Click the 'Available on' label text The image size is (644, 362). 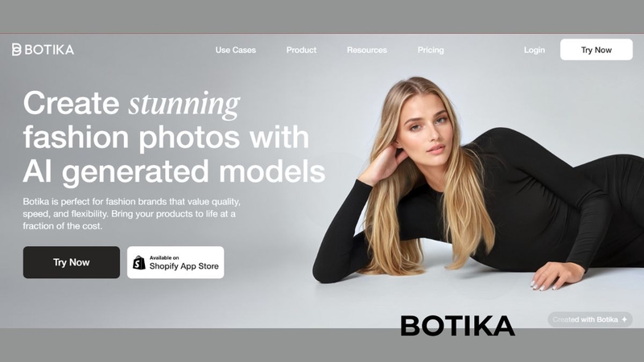coord(164,257)
